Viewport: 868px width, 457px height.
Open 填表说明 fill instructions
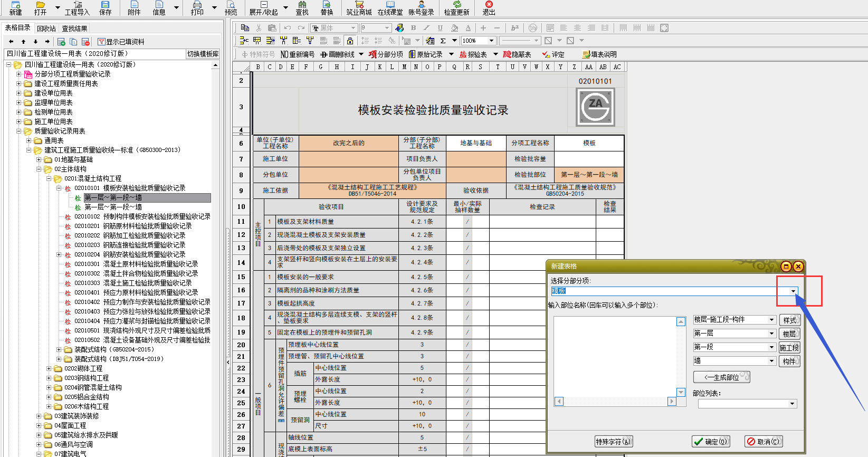click(x=599, y=54)
